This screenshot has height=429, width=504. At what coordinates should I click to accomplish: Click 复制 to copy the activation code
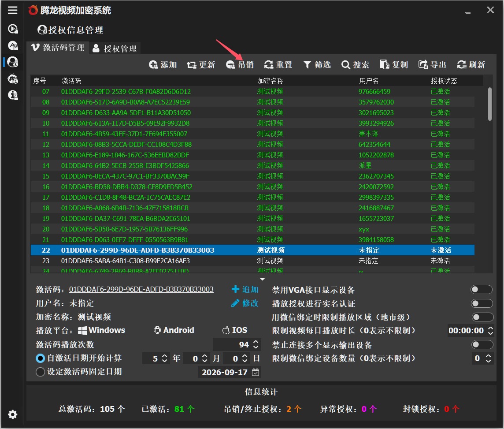(394, 65)
